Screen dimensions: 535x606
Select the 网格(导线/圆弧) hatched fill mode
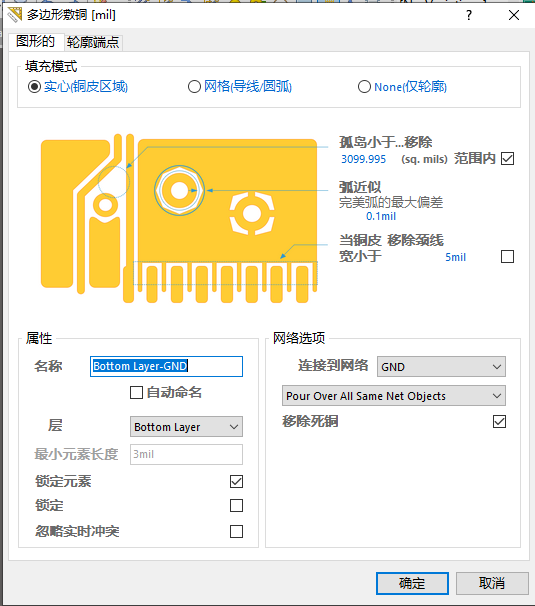[194, 87]
